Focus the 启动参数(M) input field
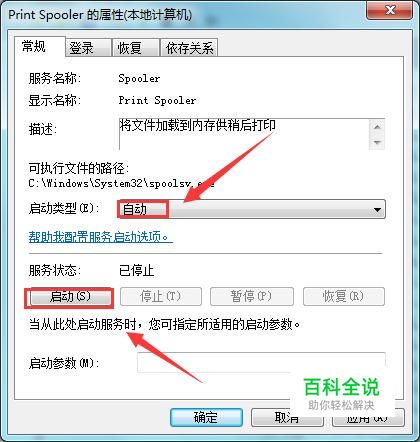Image resolution: width=420 pixels, height=442 pixels. click(x=261, y=362)
